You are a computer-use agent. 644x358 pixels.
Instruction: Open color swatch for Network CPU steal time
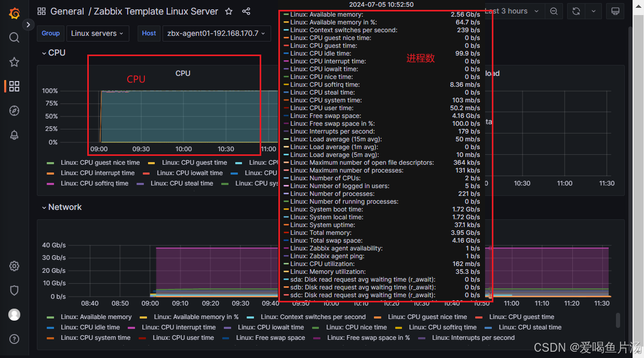[x=488, y=327]
